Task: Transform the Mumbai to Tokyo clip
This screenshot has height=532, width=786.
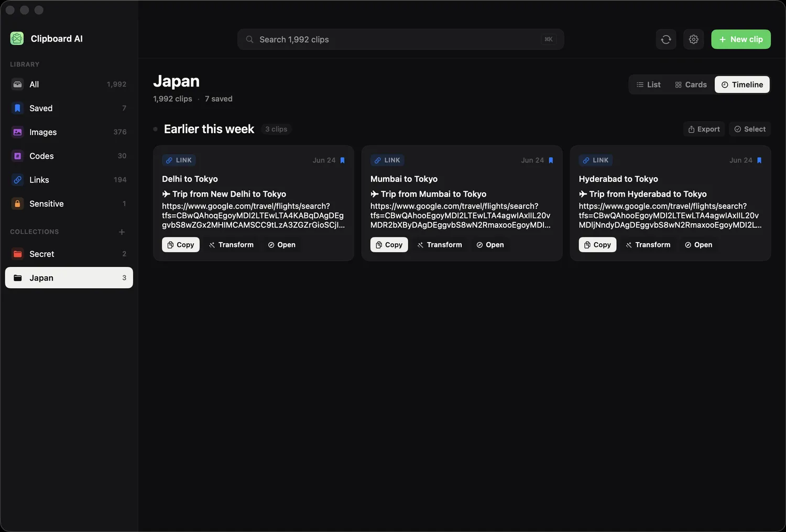Action: tap(440, 245)
